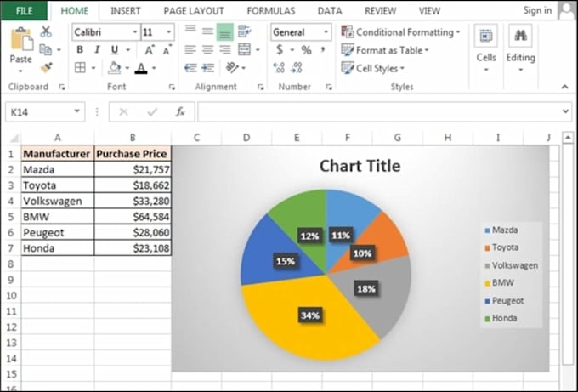Viewport: 578px width, 392px height.
Task: Toggle Underline formatting
Action: [x=115, y=50]
